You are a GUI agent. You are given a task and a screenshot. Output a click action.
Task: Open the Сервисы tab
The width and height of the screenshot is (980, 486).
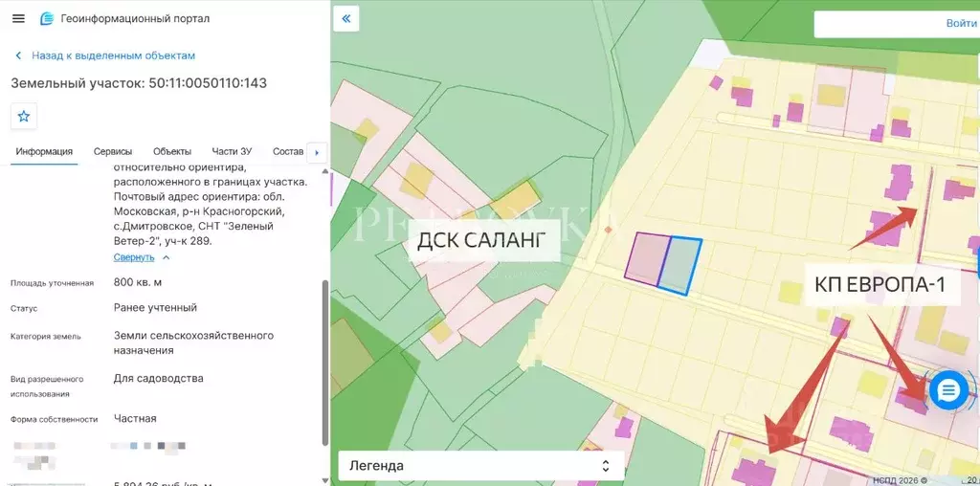(113, 151)
